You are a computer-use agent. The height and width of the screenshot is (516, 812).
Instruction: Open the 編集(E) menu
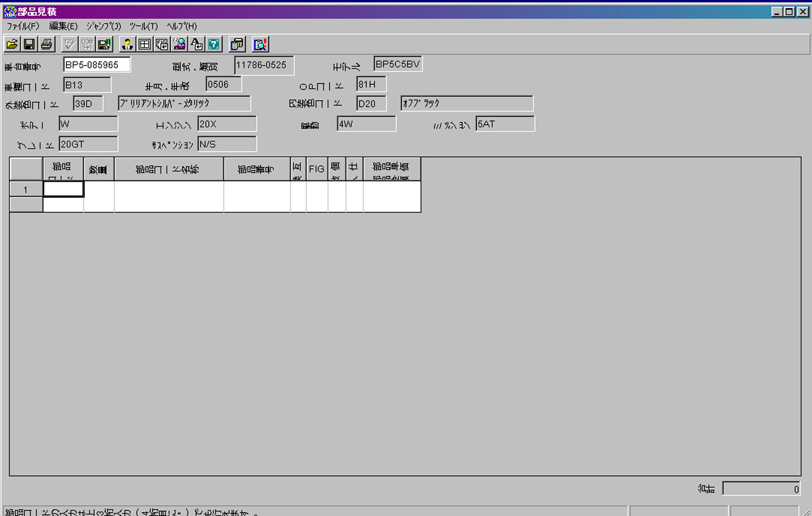pyautogui.click(x=63, y=26)
